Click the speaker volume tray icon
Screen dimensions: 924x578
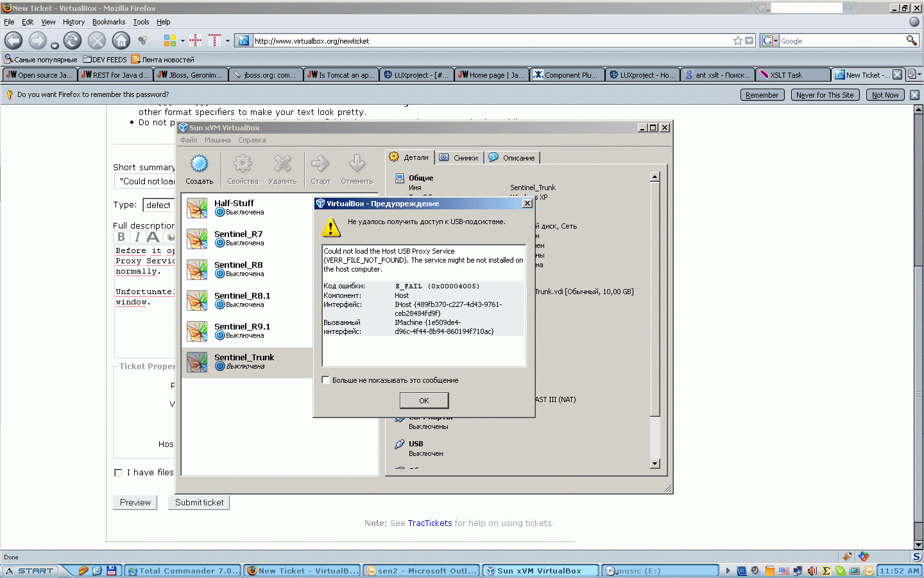[x=812, y=571]
